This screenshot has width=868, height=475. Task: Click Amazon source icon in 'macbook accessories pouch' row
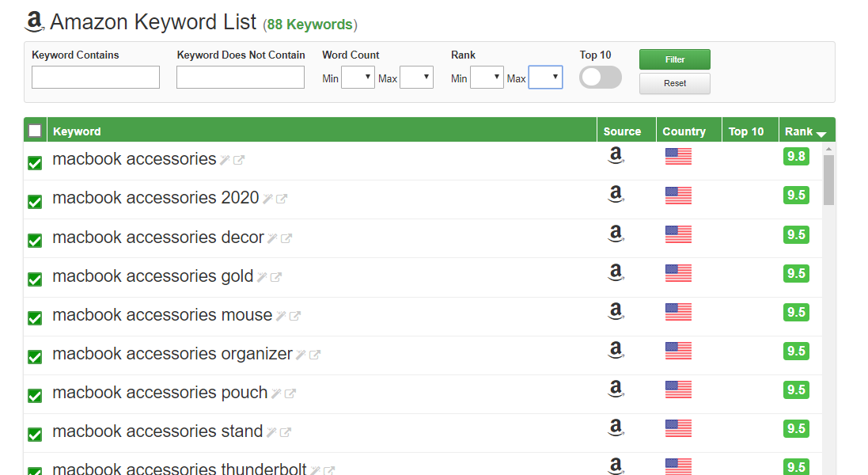click(x=616, y=389)
